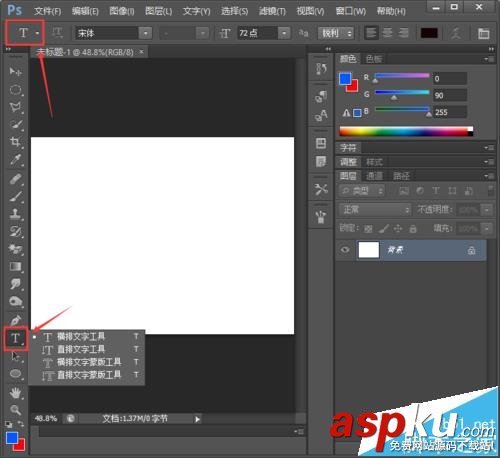Open the Warp Text dialog icon
Viewport: 500px width, 458px height.
(x=456, y=33)
